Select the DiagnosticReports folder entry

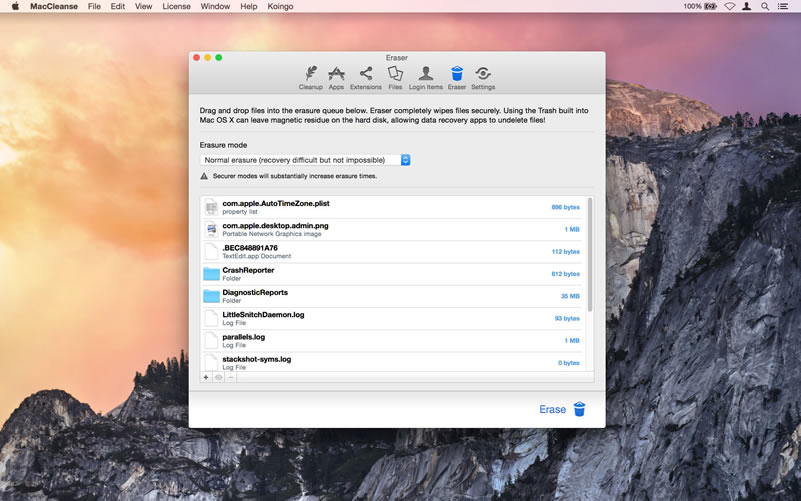[390, 296]
